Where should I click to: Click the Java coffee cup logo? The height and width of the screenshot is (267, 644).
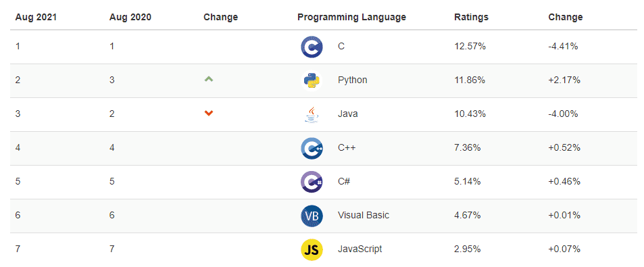(x=312, y=114)
